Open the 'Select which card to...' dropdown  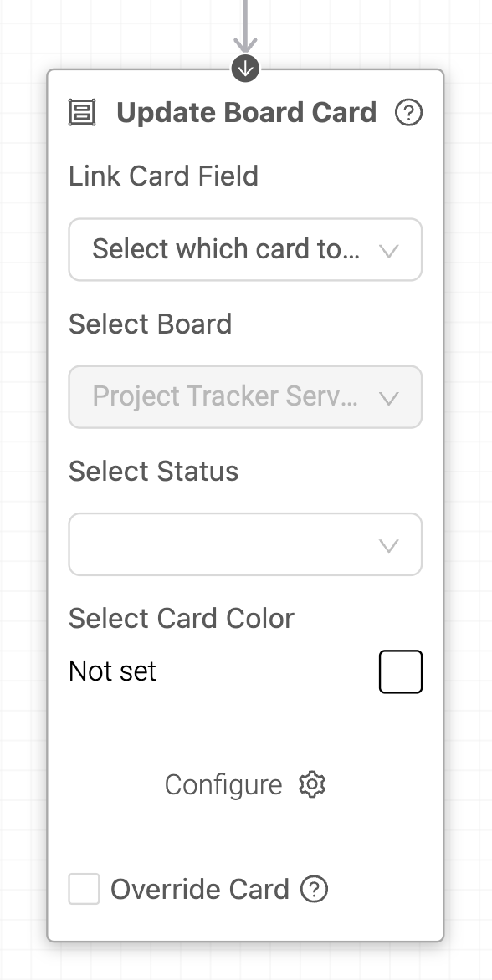coord(245,249)
